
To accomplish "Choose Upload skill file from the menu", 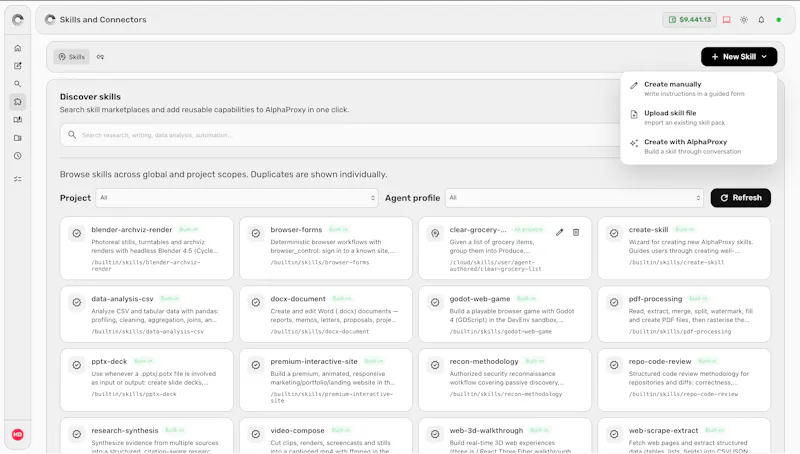I will pyautogui.click(x=698, y=117).
